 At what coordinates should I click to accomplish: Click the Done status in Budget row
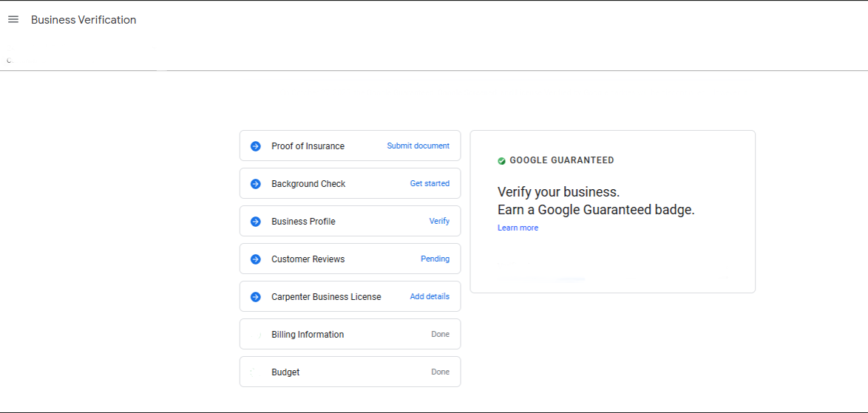coord(440,372)
